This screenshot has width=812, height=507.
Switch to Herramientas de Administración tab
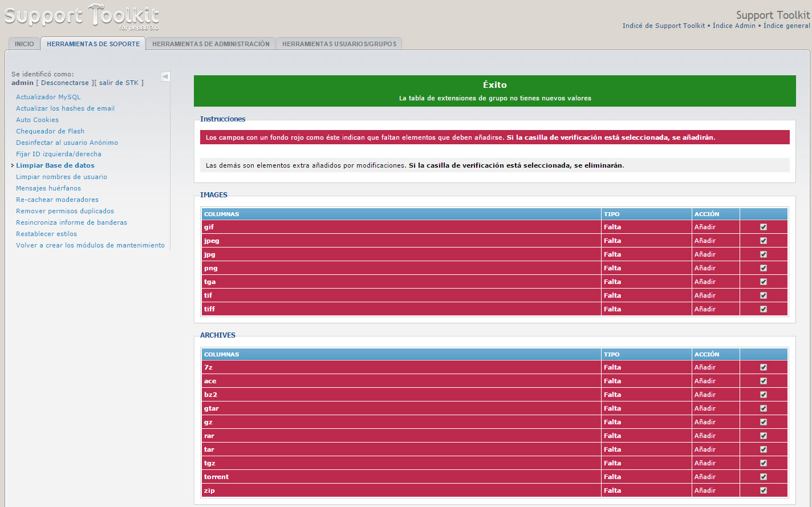click(x=210, y=44)
